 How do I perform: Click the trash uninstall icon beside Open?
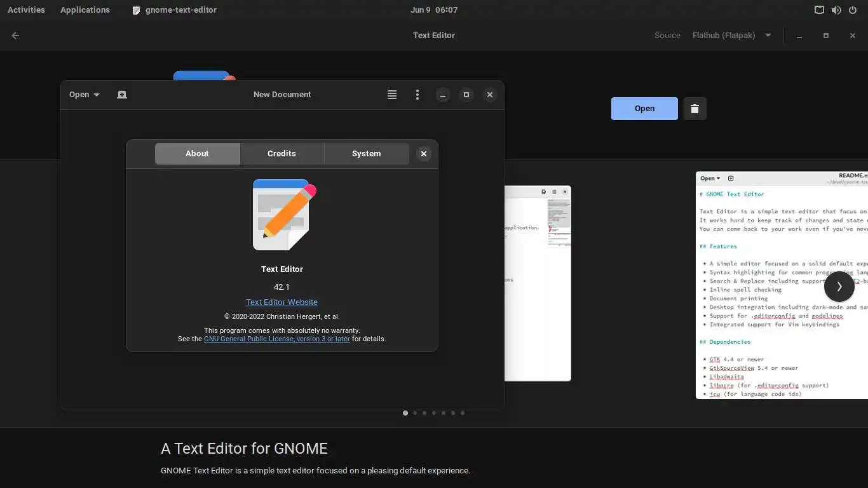point(695,109)
